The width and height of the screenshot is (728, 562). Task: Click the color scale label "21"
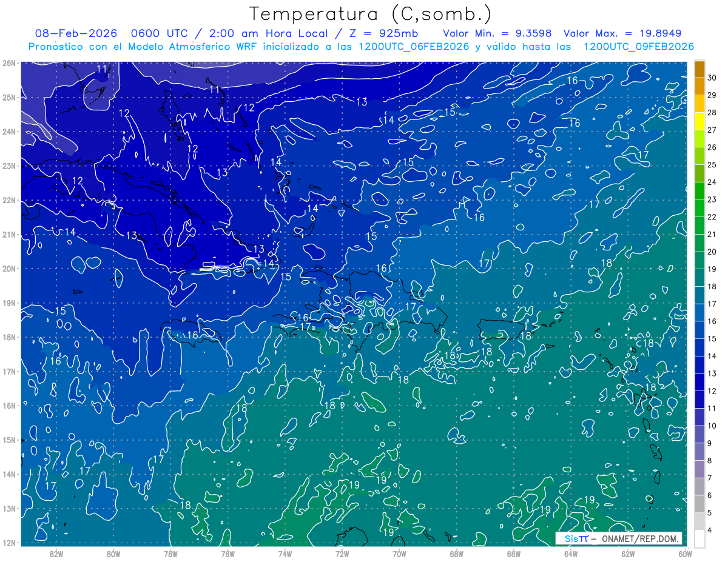pos(712,234)
